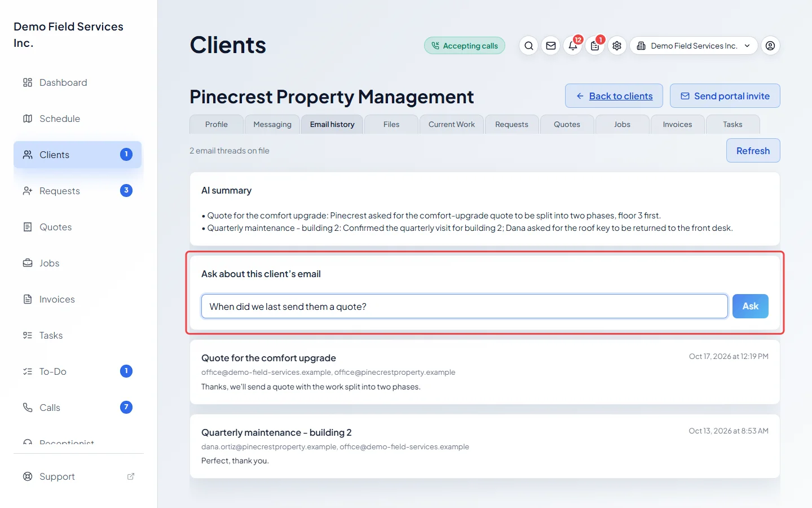Open the settings gear icon
This screenshot has width=812, height=508.
coord(617,46)
